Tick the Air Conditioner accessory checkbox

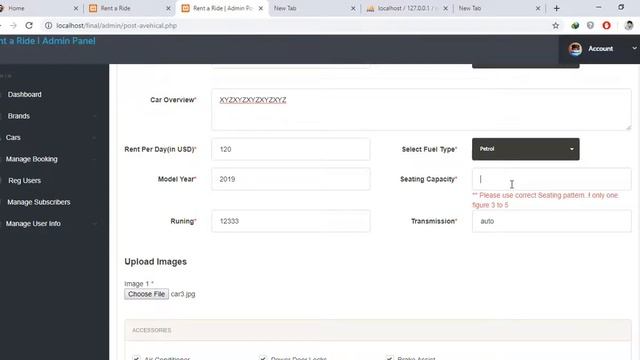coord(136,358)
